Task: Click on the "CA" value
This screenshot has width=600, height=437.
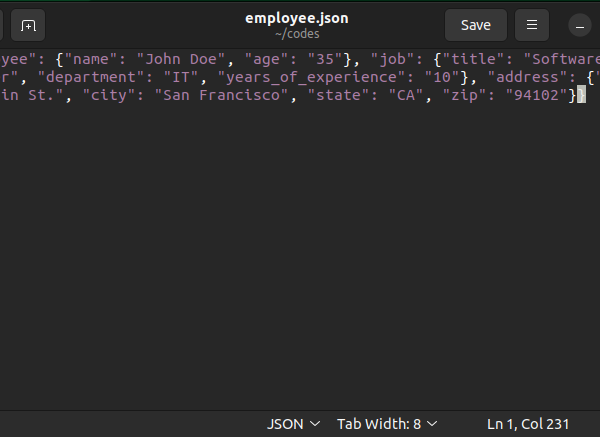Action: tap(406, 95)
